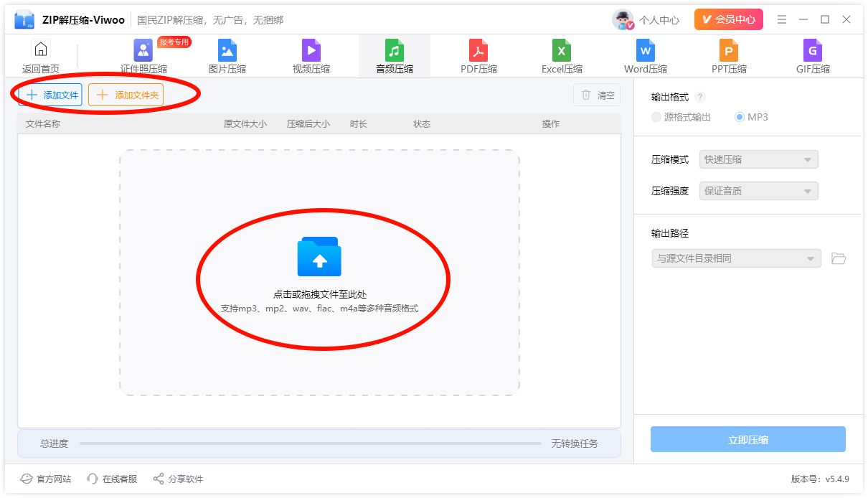Open 证件照压缩 ID photo compression

(143, 57)
